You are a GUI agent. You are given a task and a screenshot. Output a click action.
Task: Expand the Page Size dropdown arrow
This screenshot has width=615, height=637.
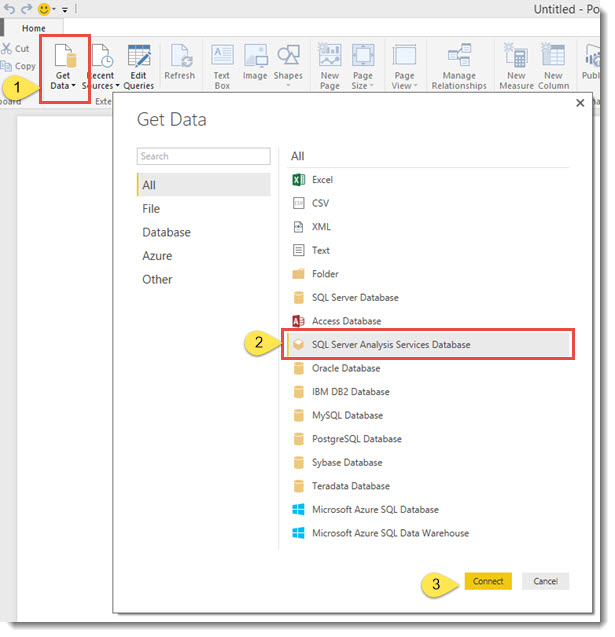(x=371, y=86)
